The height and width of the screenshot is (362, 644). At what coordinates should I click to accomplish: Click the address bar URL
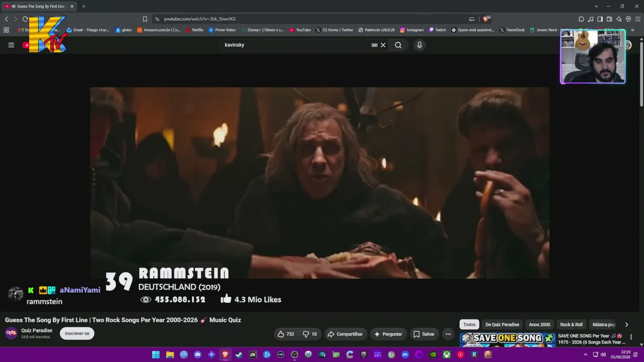click(x=200, y=19)
